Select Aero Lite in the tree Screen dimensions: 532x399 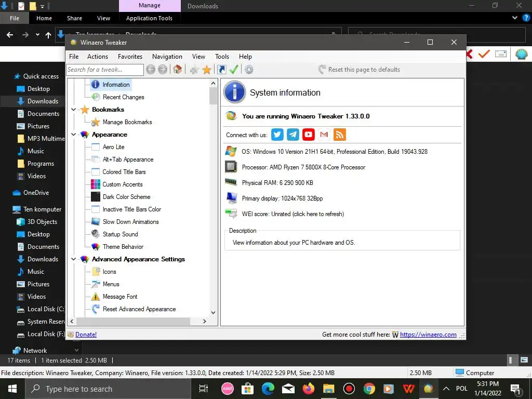113,147
